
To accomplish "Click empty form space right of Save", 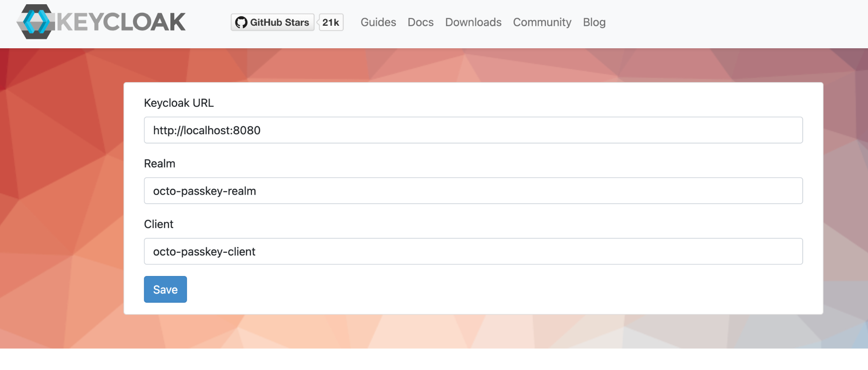I will click(466, 290).
